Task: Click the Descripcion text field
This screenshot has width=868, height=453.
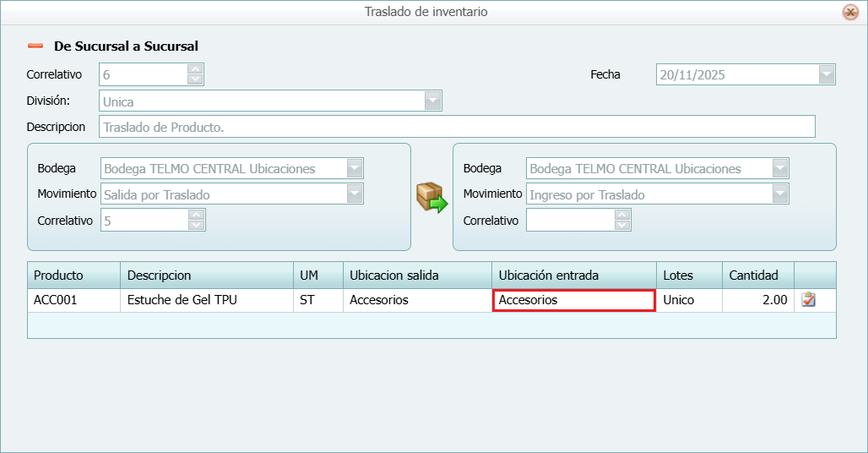Action: (456, 127)
